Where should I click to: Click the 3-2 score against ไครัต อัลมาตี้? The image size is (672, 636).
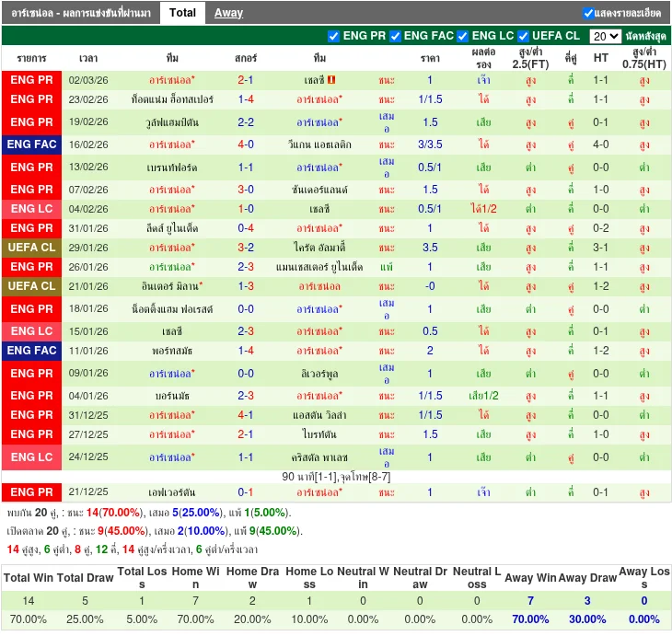(x=246, y=248)
